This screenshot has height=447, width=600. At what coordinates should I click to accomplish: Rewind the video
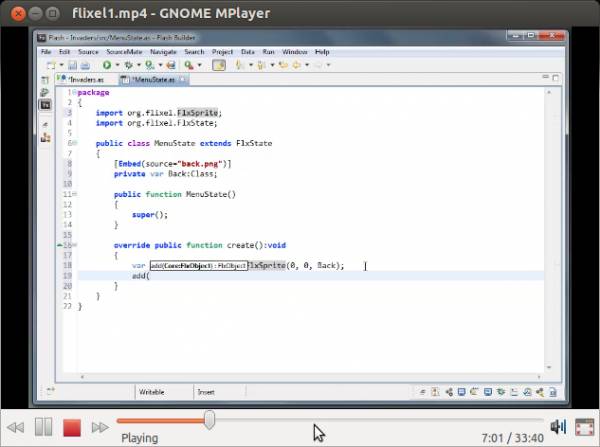click(16, 427)
